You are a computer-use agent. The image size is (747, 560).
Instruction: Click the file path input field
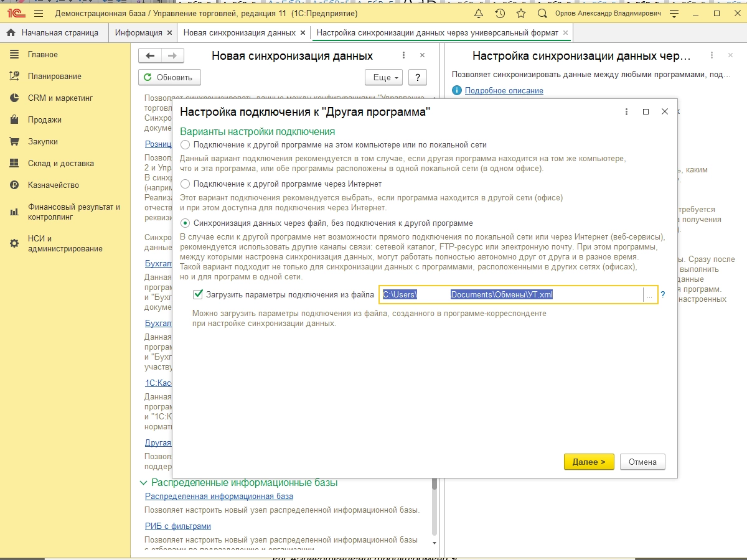click(510, 295)
